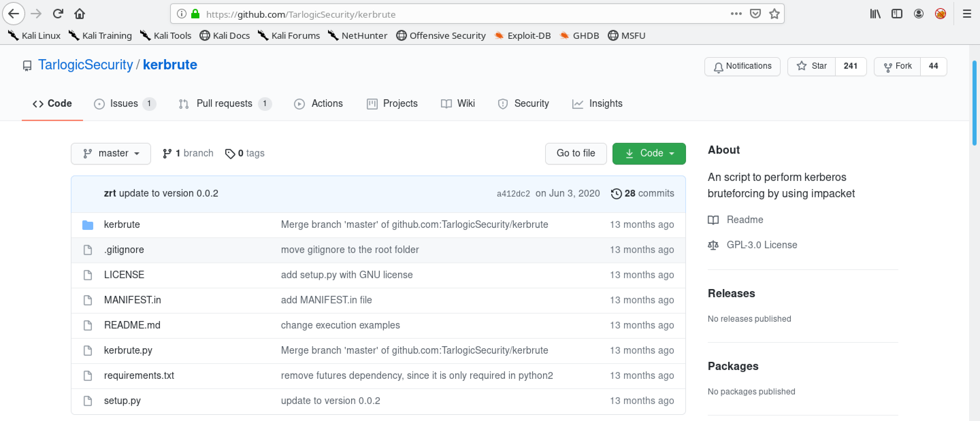Screen dimensions: 980x421
Task: Open Kali Tools bookmark
Action: click(x=165, y=35)
